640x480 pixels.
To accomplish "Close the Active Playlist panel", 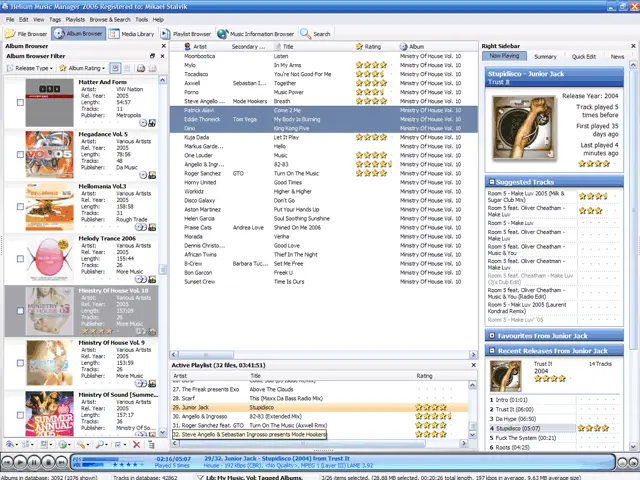I will (x=473, y=365).
